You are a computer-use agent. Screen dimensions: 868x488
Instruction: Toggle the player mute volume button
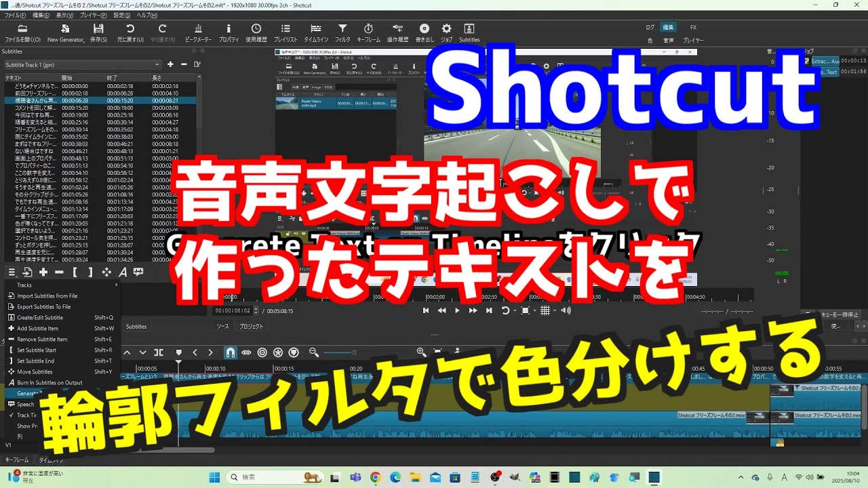click(566, 310)
